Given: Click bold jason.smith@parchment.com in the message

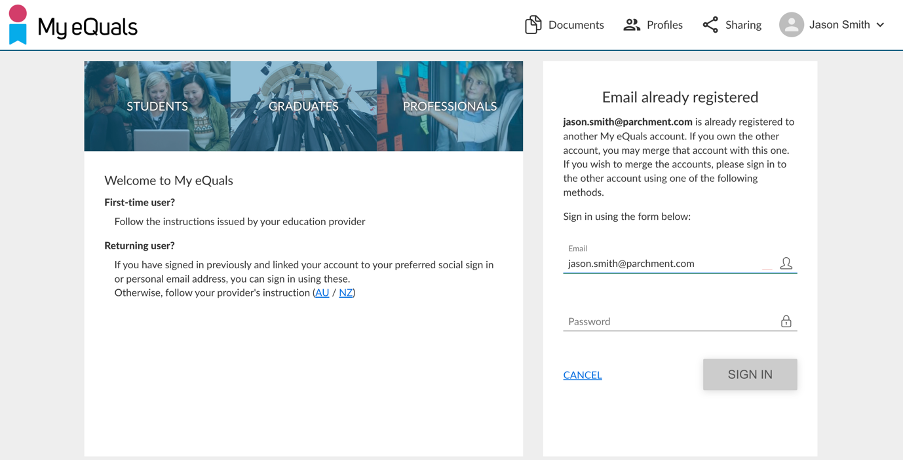Looking at the screenshot, I should (x=628, y=122).
